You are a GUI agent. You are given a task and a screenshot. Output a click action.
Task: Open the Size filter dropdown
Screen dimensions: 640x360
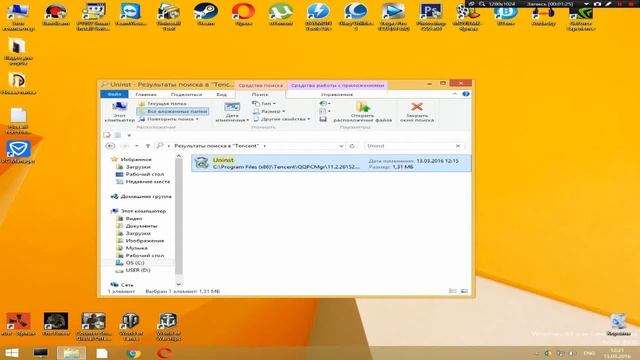click(269, 111)
